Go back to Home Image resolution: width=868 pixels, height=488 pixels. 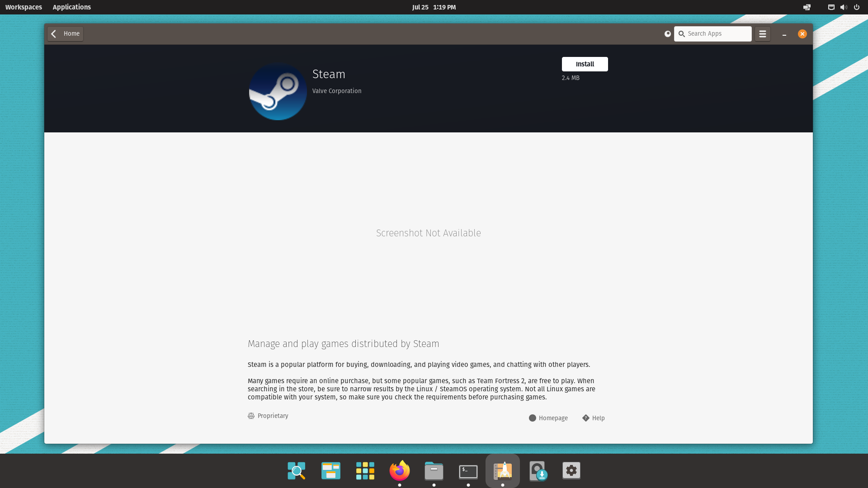tap(66, 34)
